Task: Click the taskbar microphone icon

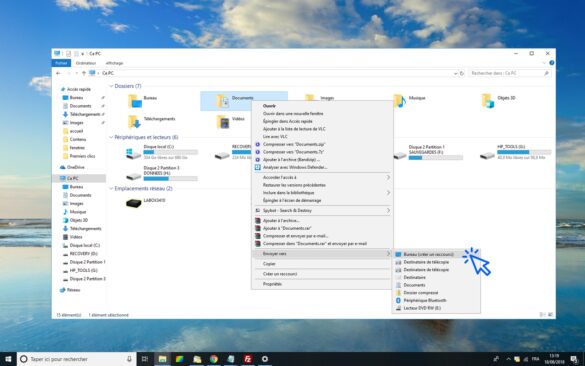Action: coord(129,359)
